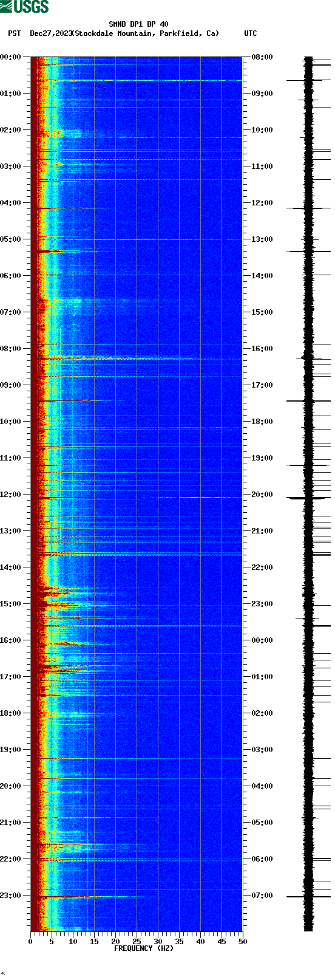Click the 50 Hz frequency tick label

click(x=243, y=942)
